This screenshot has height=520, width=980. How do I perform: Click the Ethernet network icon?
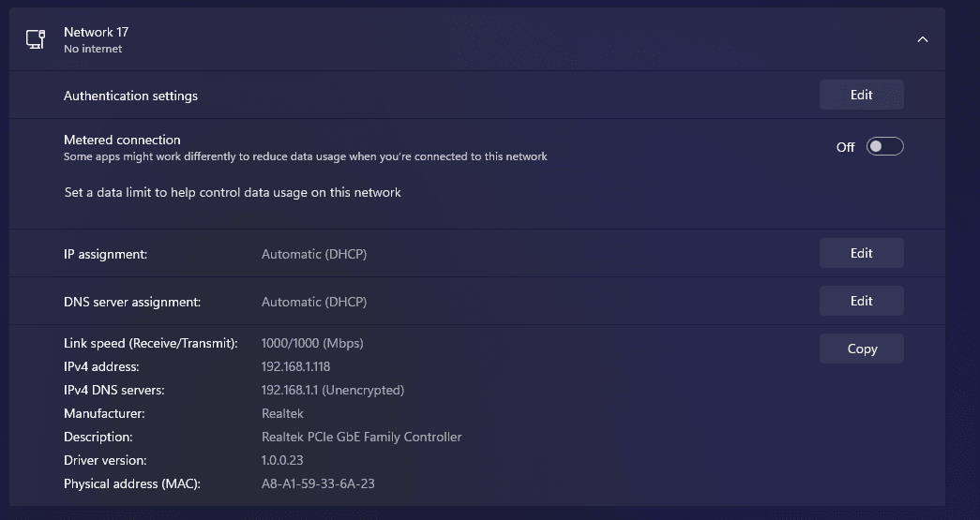click(36, 39)
